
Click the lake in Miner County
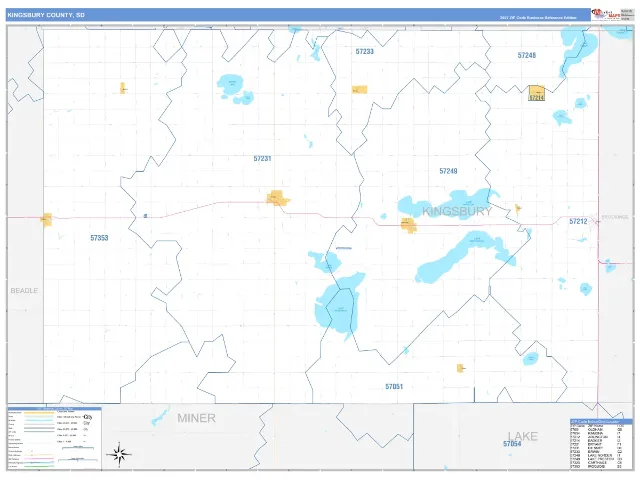[x=160, y=416]
